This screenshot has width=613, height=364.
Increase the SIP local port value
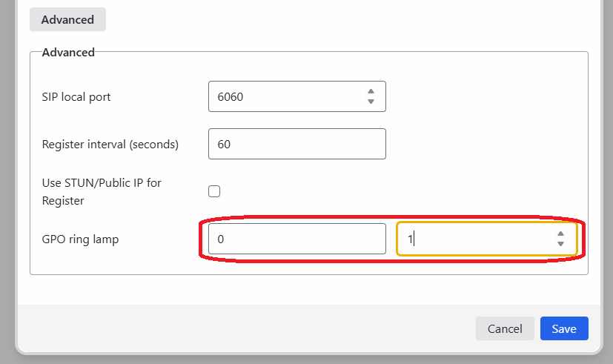click(x=371, y=92)
